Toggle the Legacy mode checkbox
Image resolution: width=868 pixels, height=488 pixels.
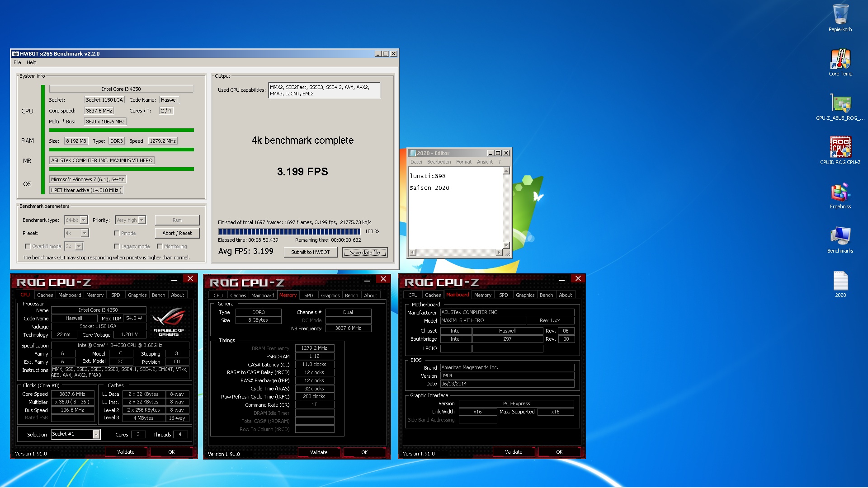point(117,246)
